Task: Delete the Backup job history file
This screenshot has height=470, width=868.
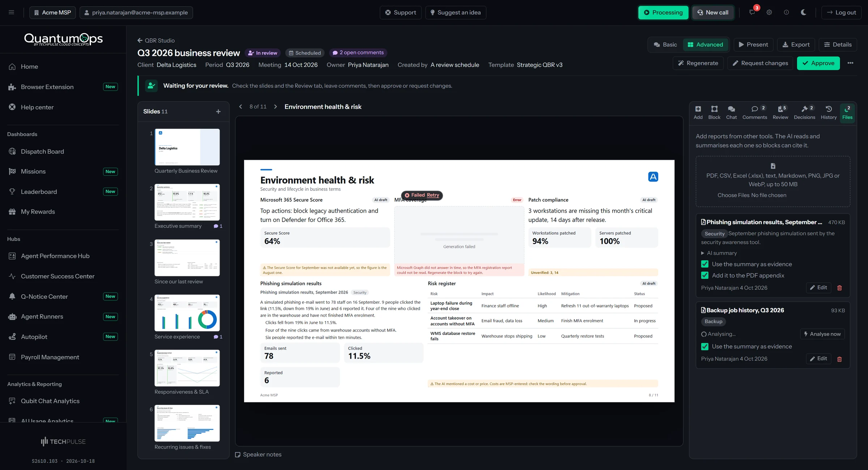Action: [840, 359]
